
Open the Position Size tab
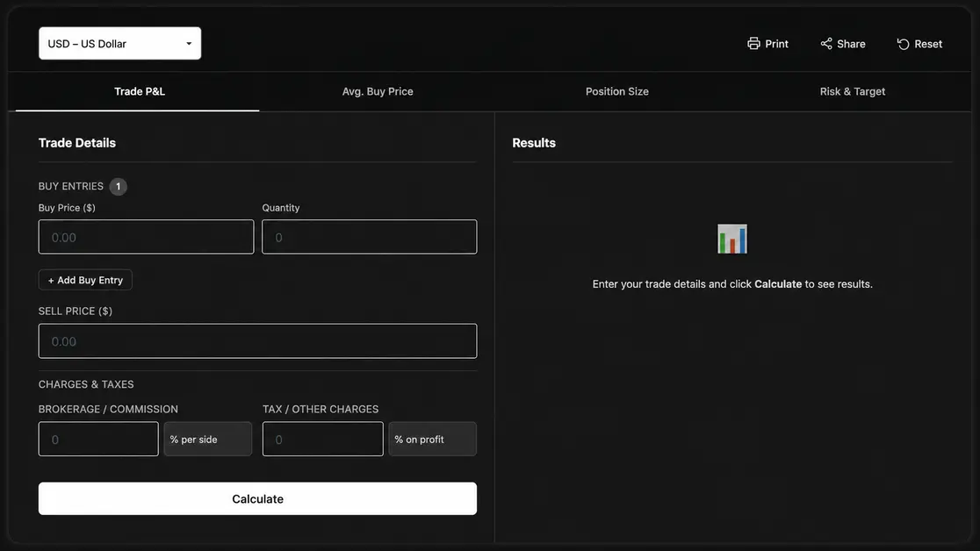click(x=616, y=92)
